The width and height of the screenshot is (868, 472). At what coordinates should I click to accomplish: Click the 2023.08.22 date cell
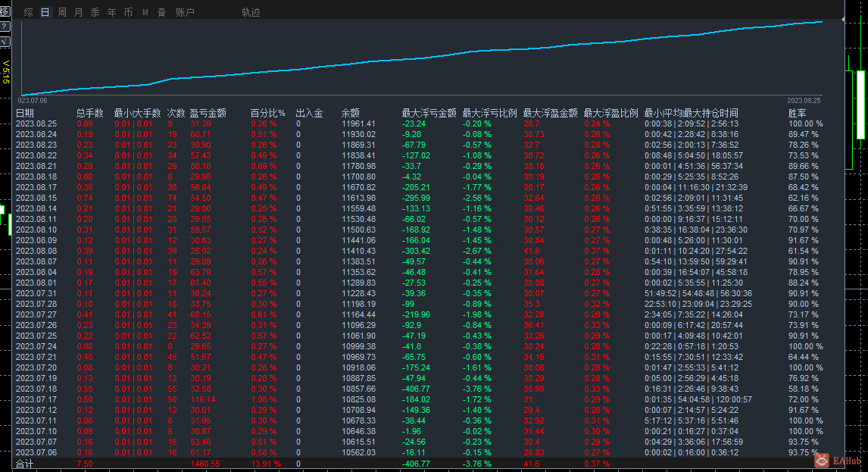(36, 155)
